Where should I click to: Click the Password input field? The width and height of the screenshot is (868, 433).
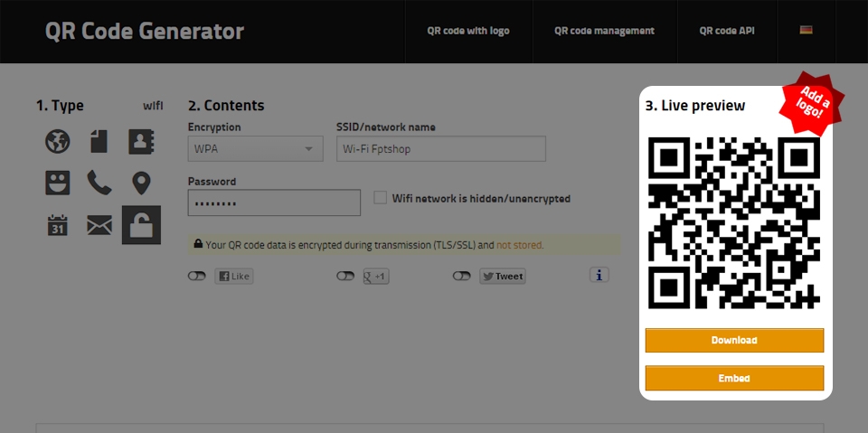click(x=274, y=202)
